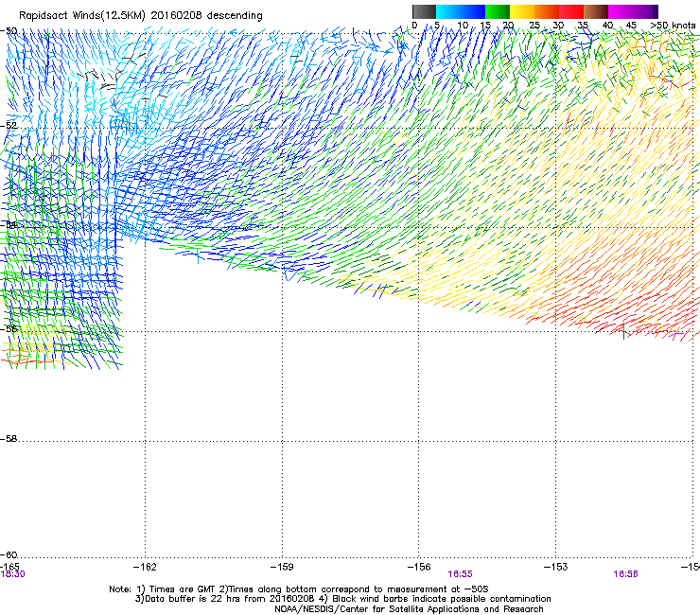Click the '-50' latitude axis label
700x615 pixels.
[9, 31]
